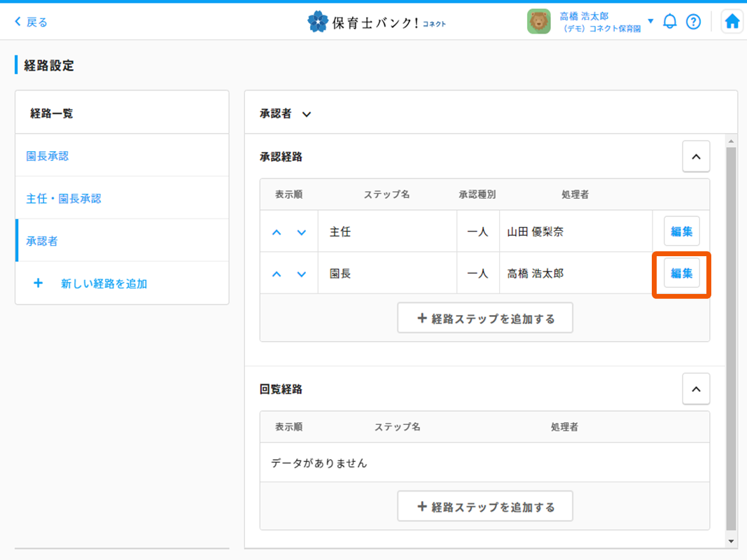
Task: Open user account dropdown arrow
Action: tap(650, 21)
